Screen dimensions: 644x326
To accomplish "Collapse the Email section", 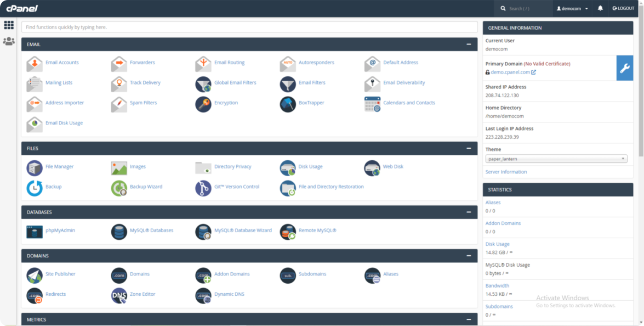I will click(x=469, y=44).
